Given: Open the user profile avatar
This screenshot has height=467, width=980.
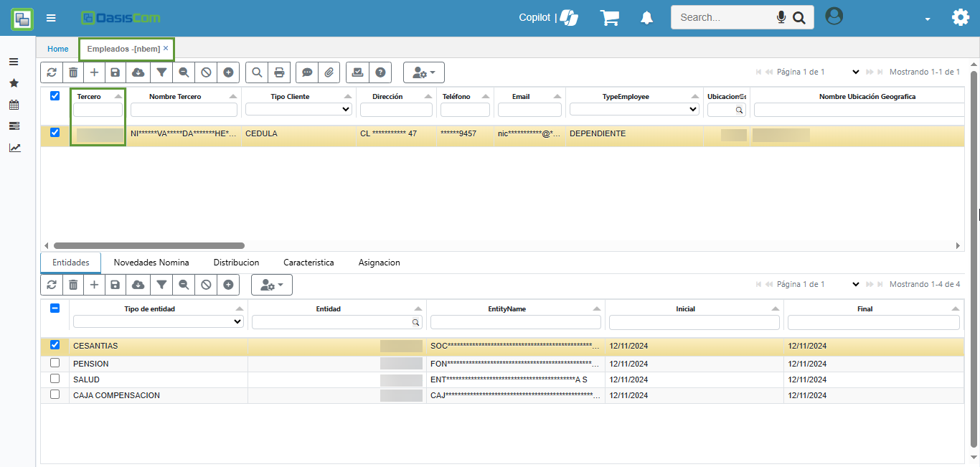Looking at the screenshot, I should click(x=834, y=16).
